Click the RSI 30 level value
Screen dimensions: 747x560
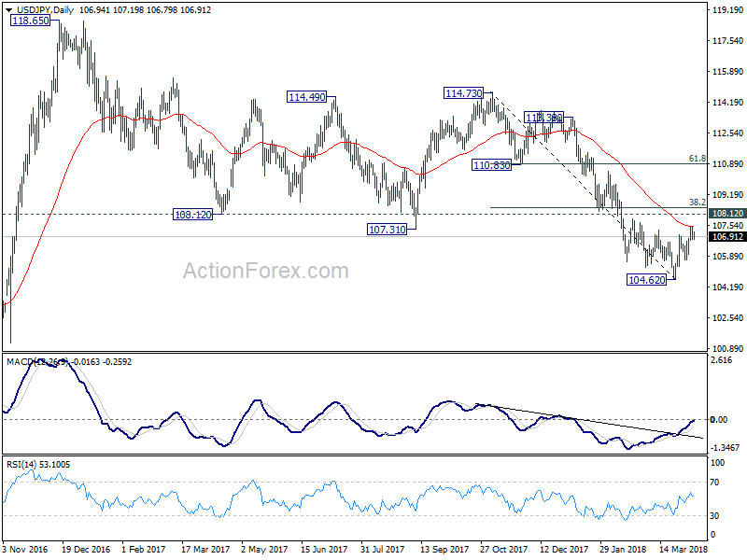click(x=714, y=516)
